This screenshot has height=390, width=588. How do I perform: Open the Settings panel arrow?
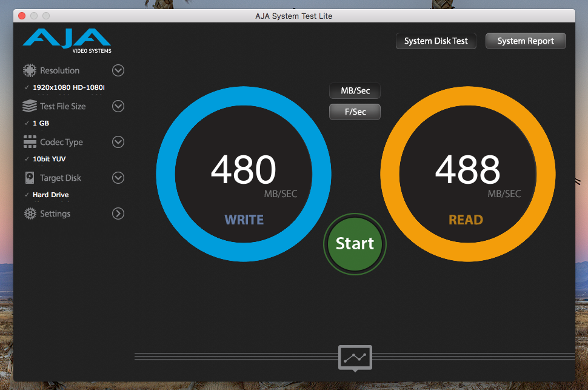click(118, 213)
